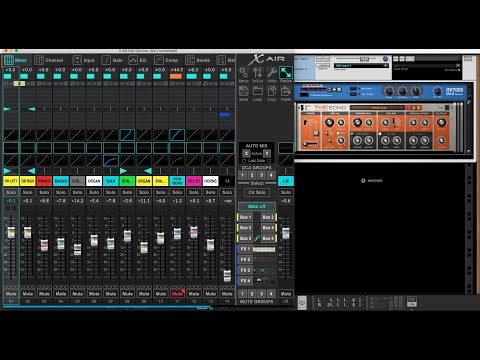Click the X AIR logo
480x360 pixels.
268,59
